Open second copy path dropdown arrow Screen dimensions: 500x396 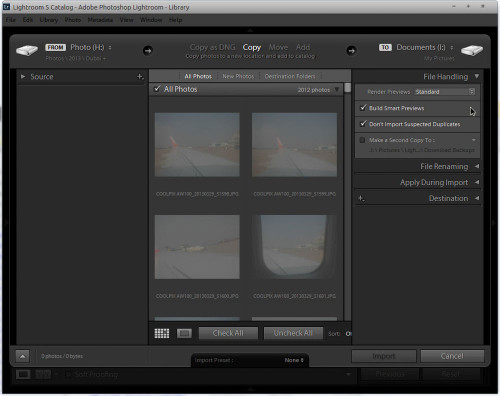coord(474,140)
